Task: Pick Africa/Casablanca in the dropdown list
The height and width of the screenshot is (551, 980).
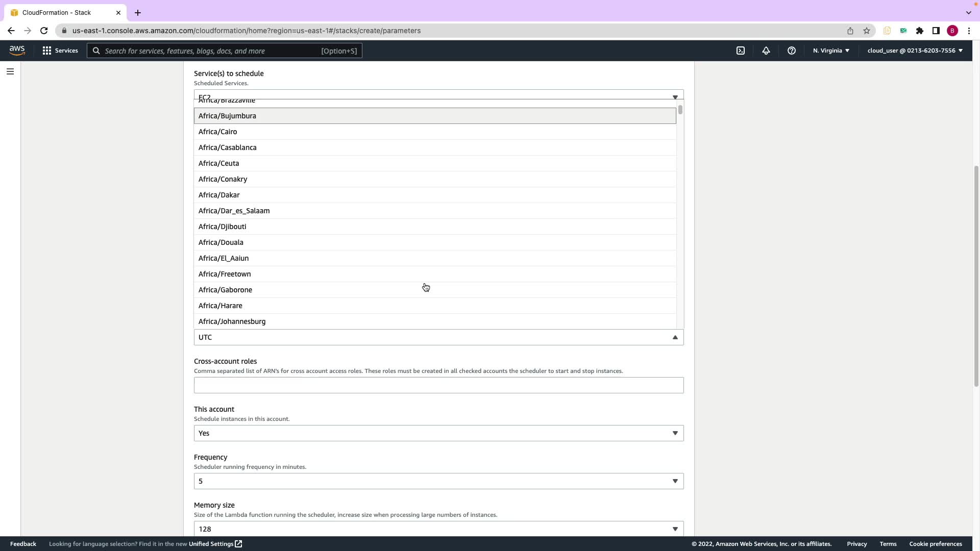Action: tap(228, 147)
